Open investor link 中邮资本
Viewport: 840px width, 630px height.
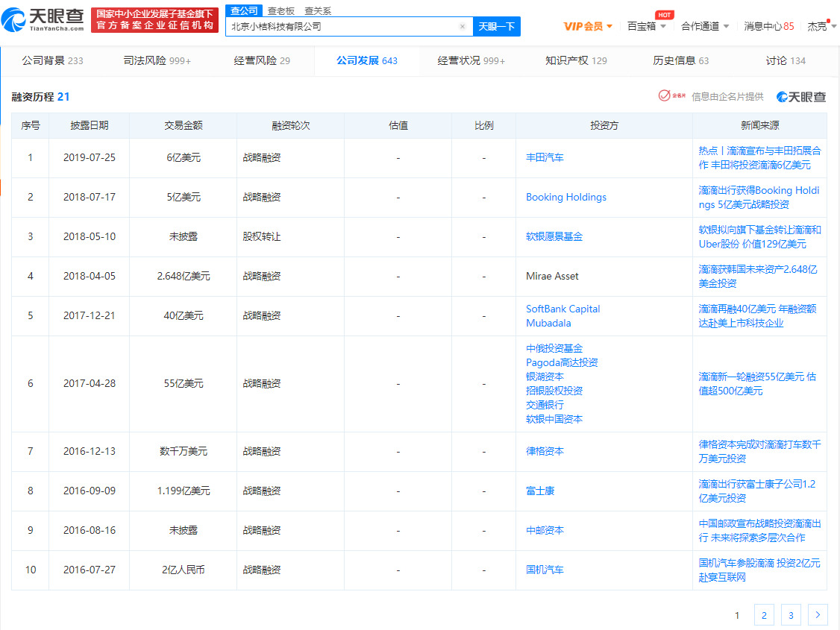click(545, 530)
